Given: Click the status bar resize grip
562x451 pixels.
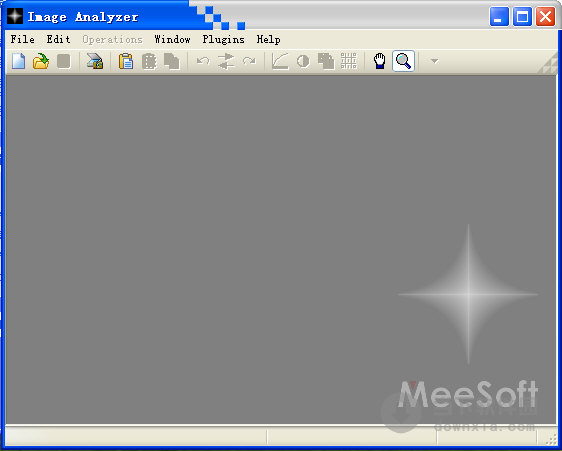Looking at the screenshot, I should (x=551, y=439).
